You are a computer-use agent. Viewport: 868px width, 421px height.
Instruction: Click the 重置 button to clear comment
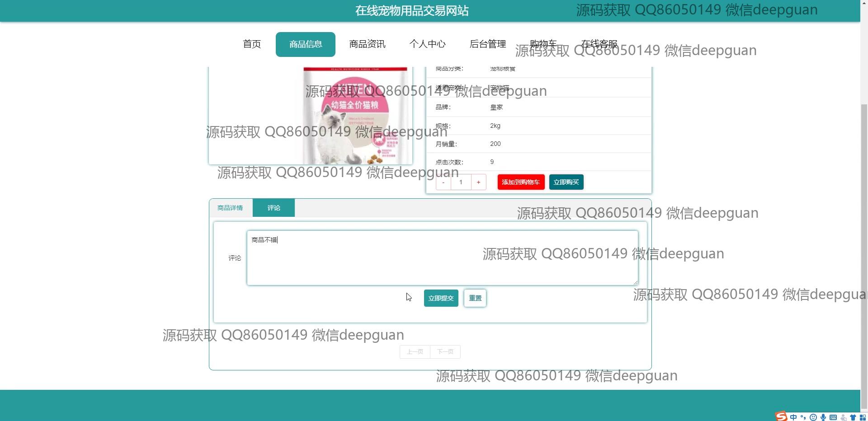[x=475, y=298]
